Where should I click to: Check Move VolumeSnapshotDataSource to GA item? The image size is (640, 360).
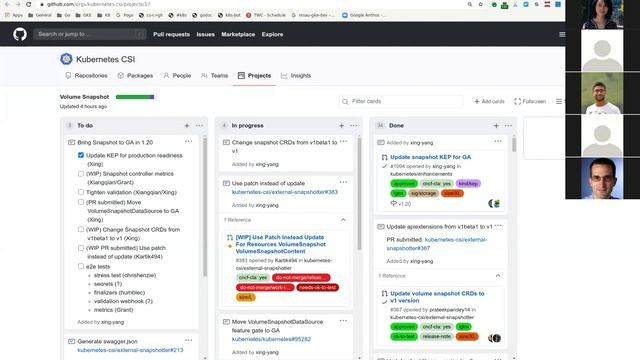(x=81, y=202)
